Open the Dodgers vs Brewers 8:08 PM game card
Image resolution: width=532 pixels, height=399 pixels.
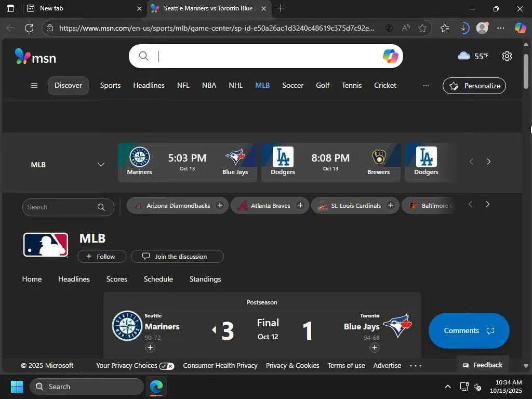pos(331,163)
